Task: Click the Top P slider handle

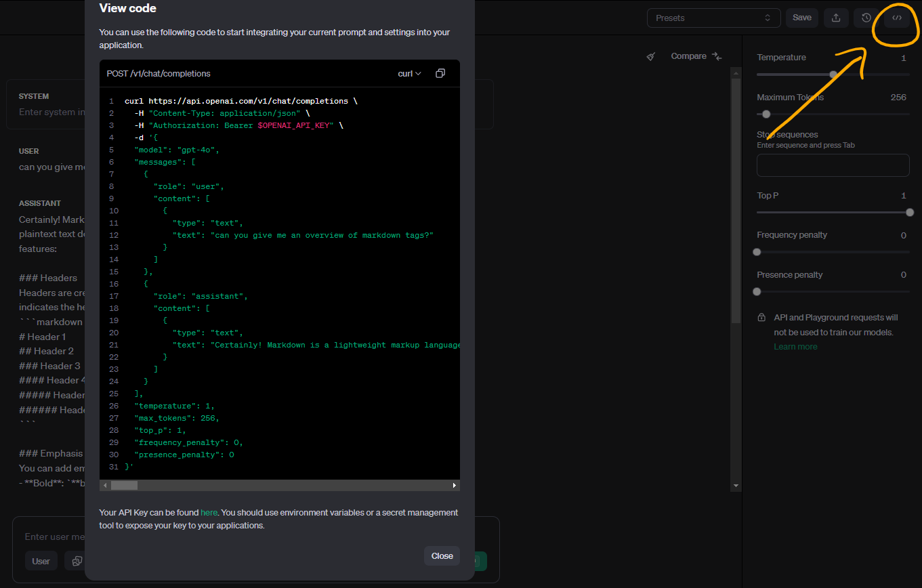Action: pyautogui.click(x=909, y=213)
